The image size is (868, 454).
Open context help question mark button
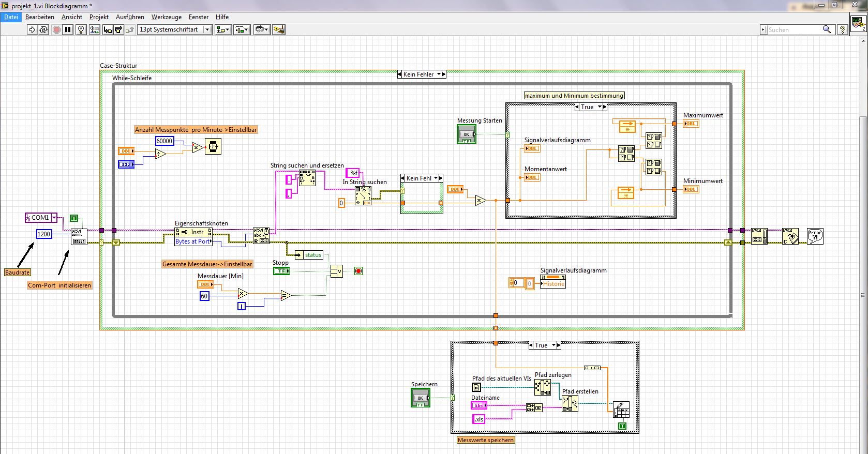tap(842, 30)
